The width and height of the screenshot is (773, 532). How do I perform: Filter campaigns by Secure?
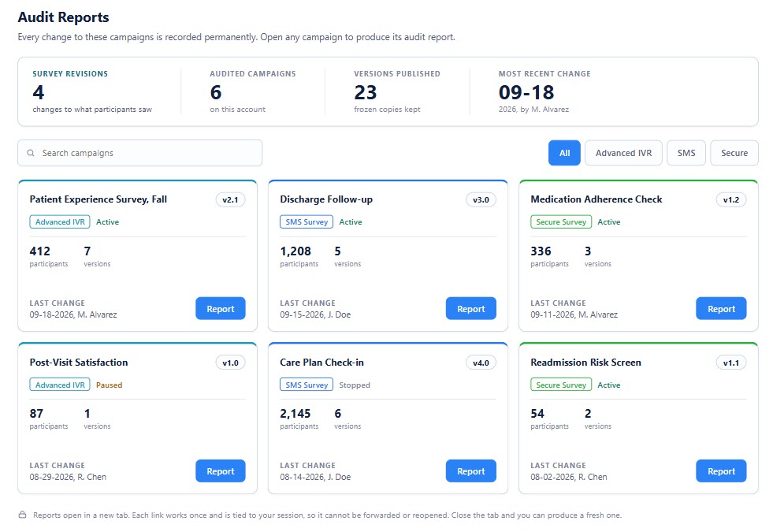coord(734,153)
